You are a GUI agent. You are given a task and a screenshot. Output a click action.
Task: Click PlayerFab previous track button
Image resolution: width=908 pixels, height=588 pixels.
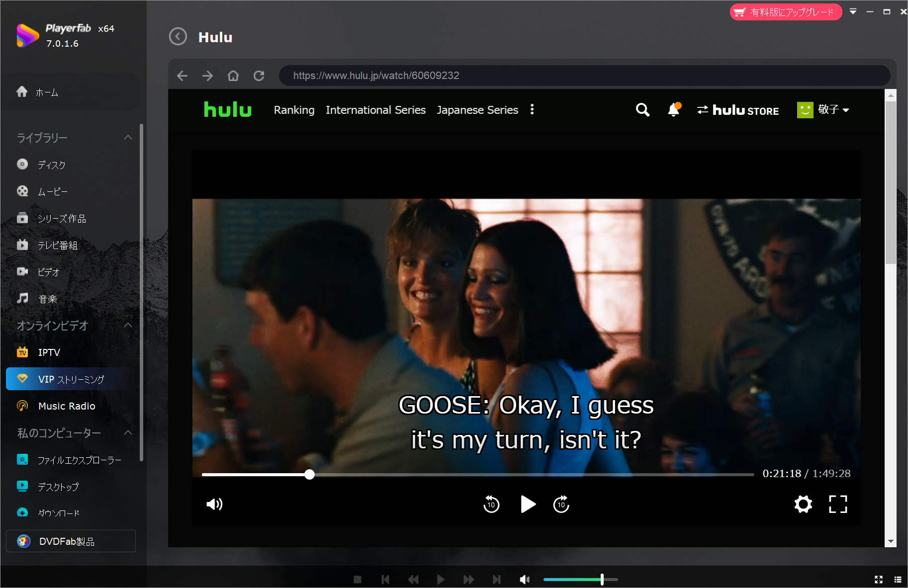(385, 580)
